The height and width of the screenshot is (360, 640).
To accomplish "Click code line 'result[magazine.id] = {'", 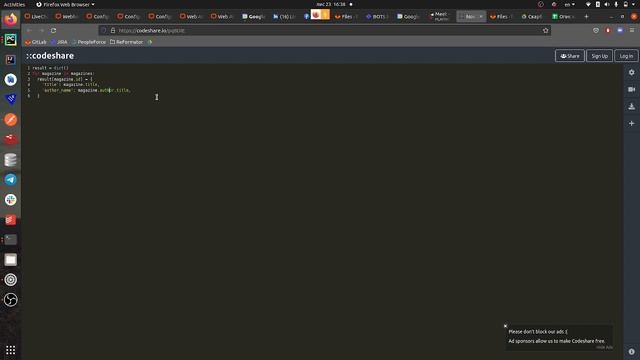I will pyautogui.click(x=65, y=79).
